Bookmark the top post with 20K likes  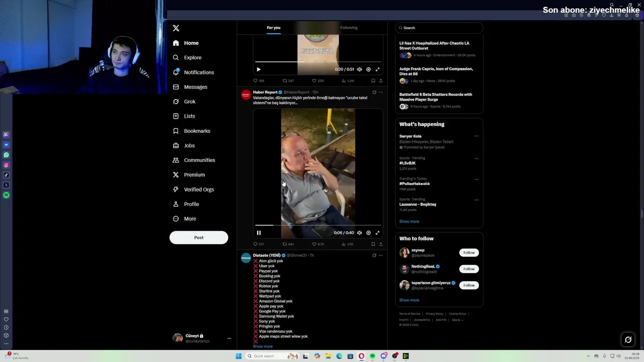tap(373, 80)
